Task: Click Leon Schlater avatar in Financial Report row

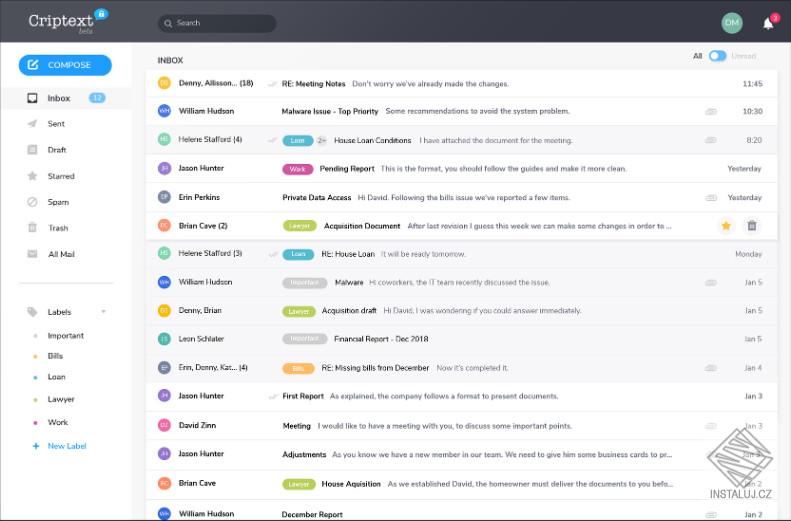Action: (x=164, y=339)
